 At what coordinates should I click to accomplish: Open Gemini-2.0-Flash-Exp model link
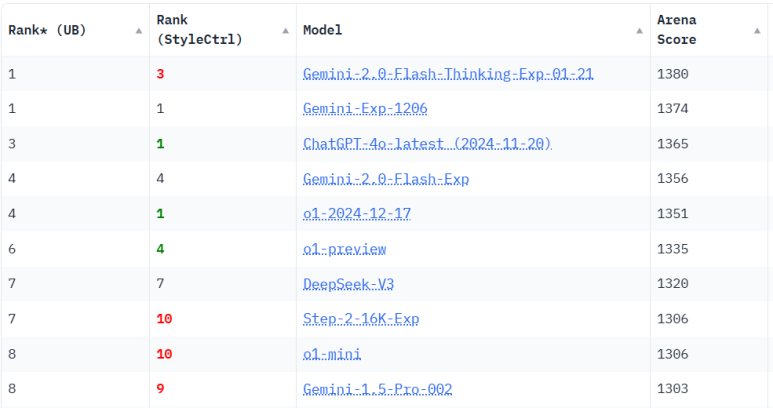386,179
